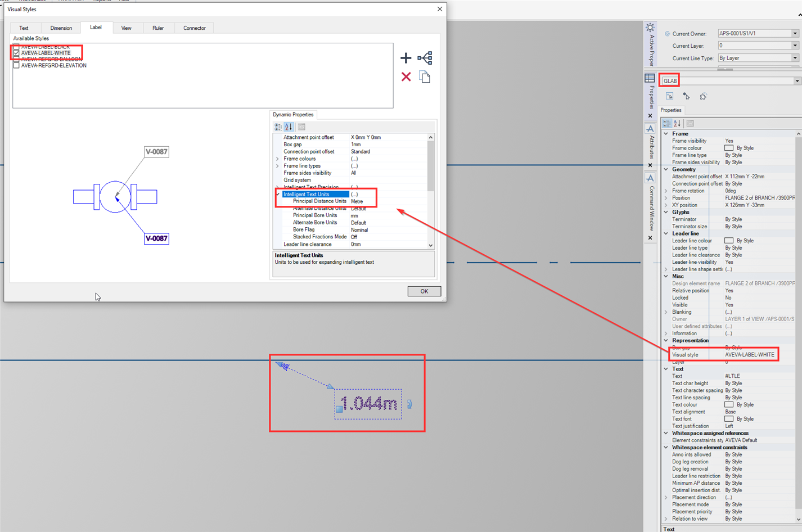The image size is (802, 532).
Task: Expand Frame line types property
Action: click(277, 166)
